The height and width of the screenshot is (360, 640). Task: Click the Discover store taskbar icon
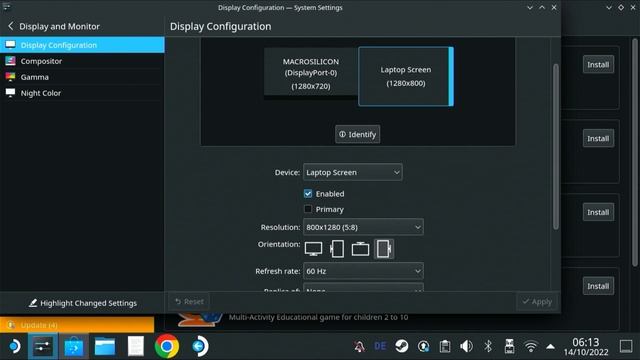click(x=74, y=347)
